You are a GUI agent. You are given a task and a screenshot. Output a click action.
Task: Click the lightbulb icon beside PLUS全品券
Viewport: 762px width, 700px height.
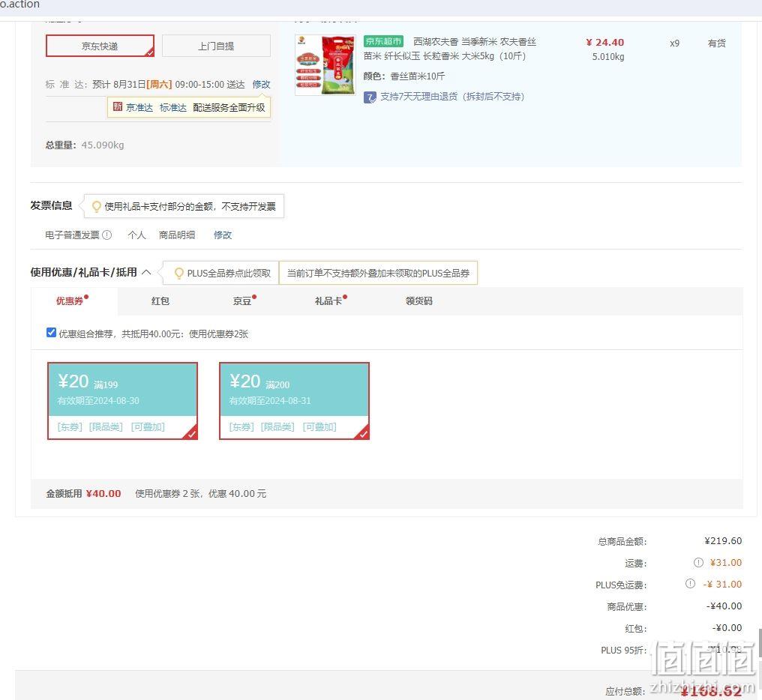tap(178, 273)
